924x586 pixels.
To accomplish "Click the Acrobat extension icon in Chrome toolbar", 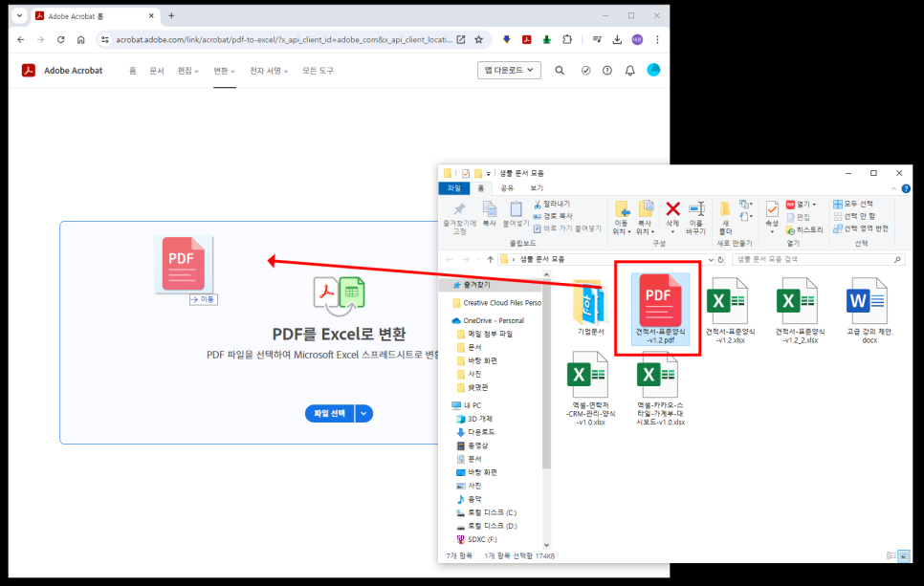I will (x=527, y=39).
